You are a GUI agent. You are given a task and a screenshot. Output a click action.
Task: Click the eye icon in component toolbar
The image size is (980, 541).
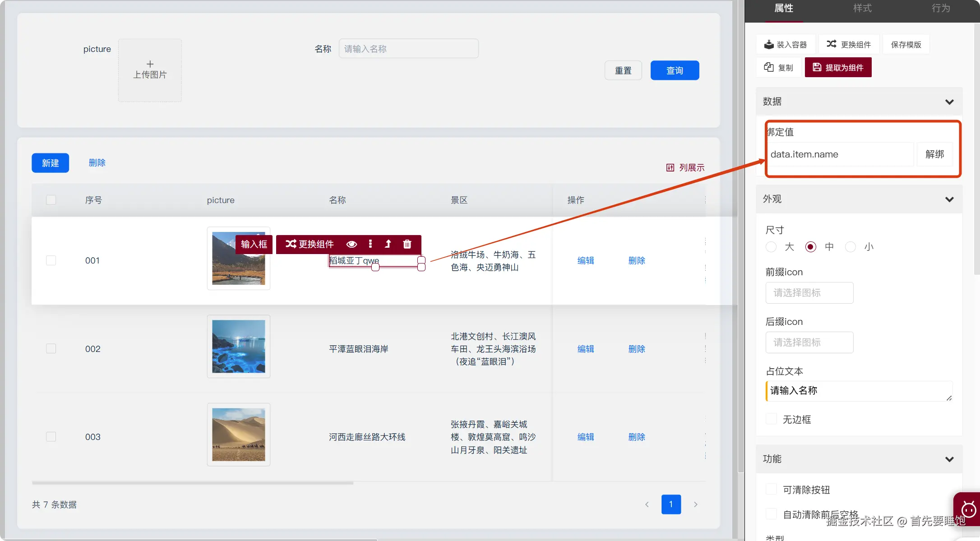coord(351,244)
